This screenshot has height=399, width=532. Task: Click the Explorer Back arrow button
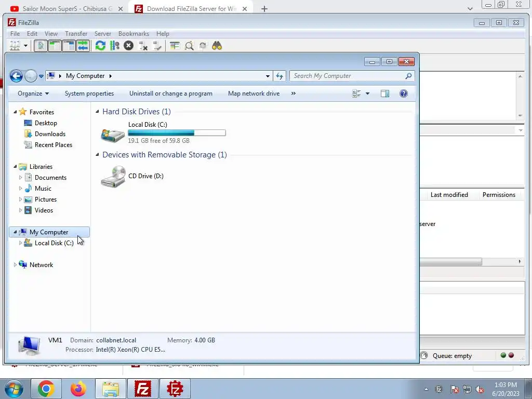pos(16,76)
